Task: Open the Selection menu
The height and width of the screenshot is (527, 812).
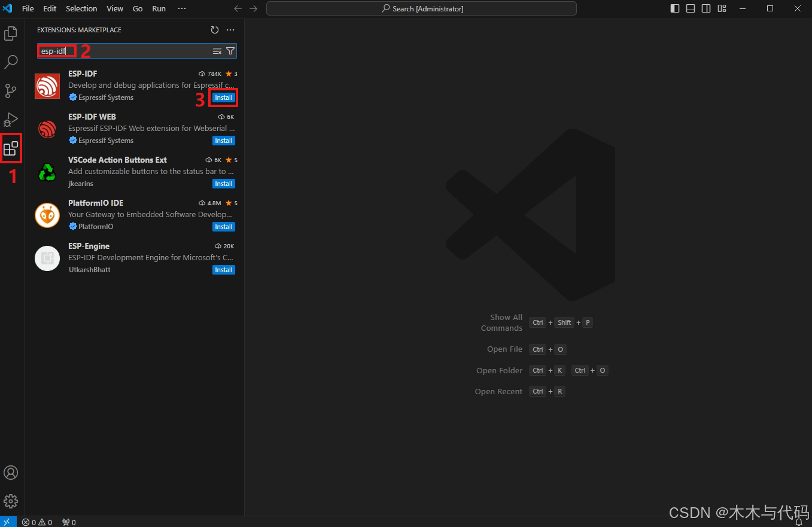Action: coord(81,8)
